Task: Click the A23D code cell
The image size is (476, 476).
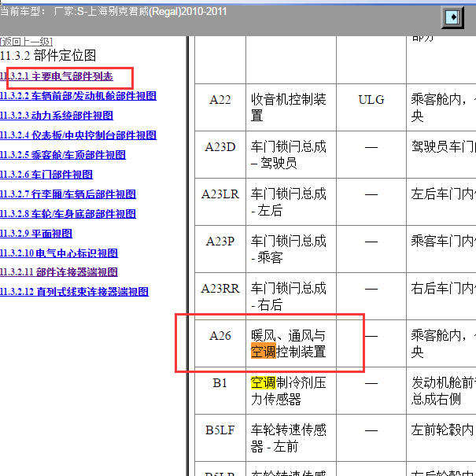Action: point(220,155)
